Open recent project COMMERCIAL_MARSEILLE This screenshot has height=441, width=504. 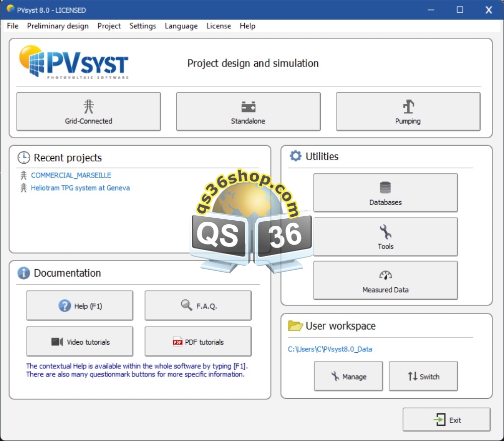click(71, 175)
